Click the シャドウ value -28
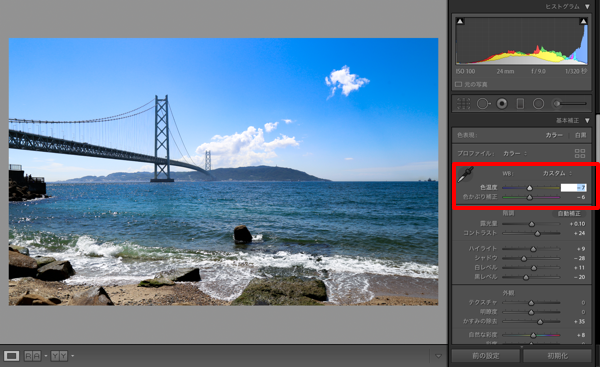Viewport: 600px width, 367px height. coord(579,258)
